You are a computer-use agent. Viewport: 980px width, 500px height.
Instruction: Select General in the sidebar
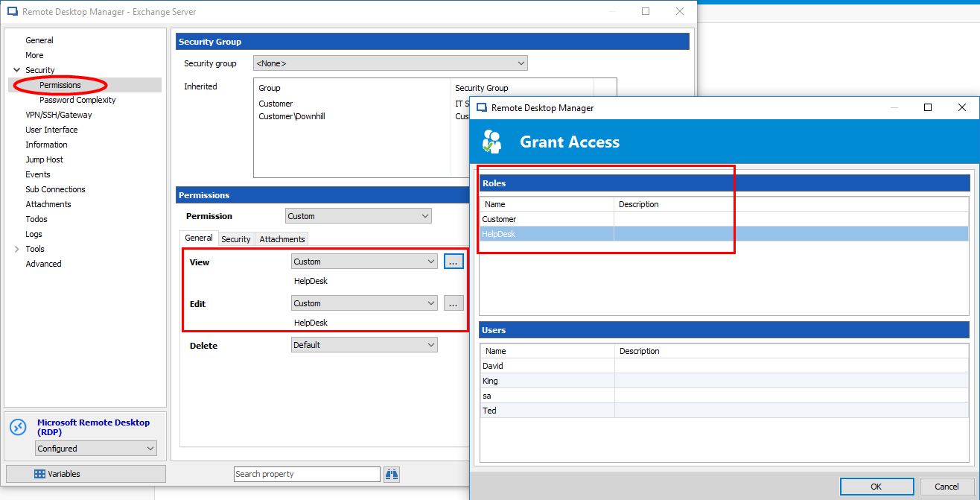pyautogui.click(x=39, y=40)
